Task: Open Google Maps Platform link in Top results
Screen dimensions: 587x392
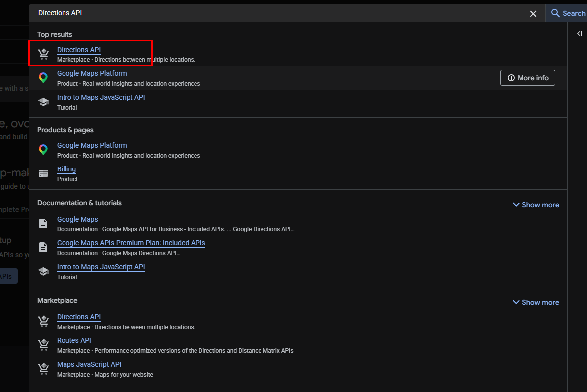Action: pos(92,73)
